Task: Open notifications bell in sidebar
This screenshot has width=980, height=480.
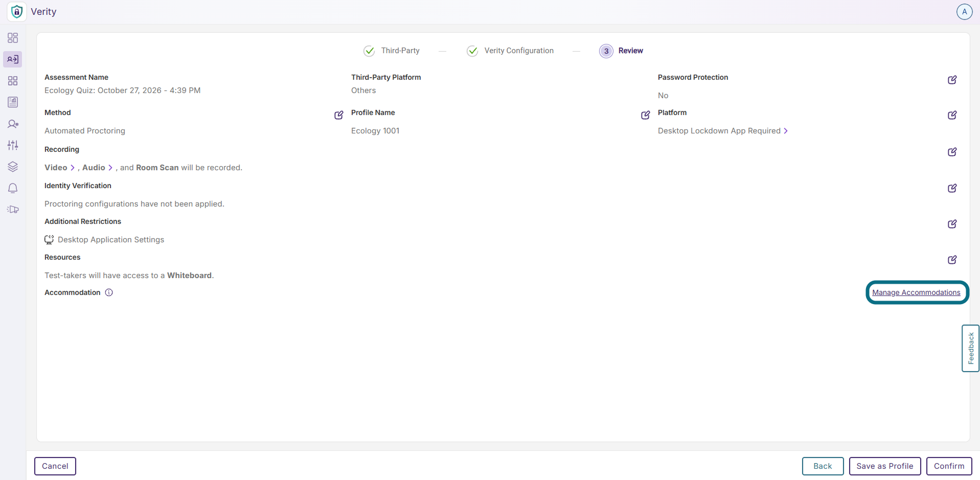Action: point(13,188)
